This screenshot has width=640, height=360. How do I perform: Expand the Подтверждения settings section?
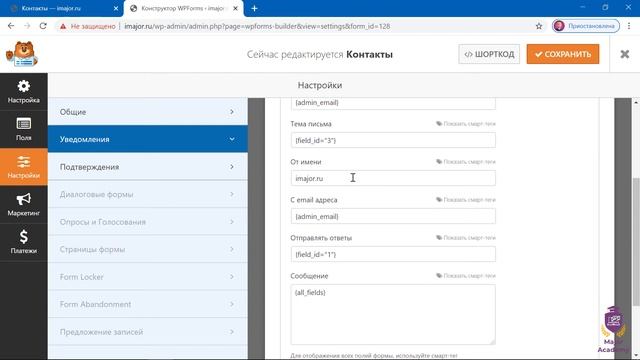(x=148, y=167)
